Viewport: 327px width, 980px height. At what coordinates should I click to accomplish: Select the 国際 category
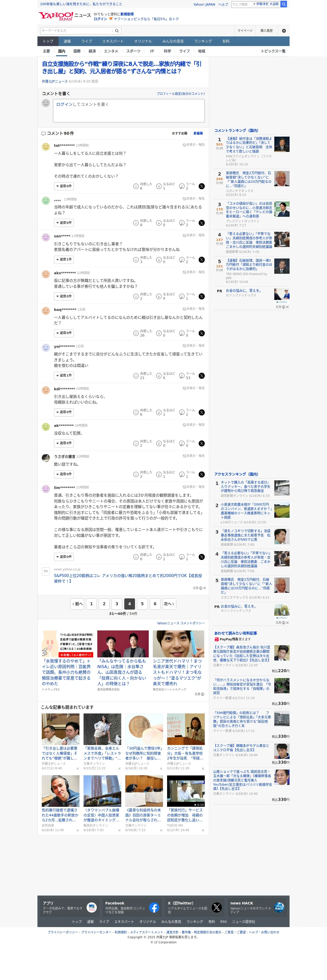[x=77, y=51]
